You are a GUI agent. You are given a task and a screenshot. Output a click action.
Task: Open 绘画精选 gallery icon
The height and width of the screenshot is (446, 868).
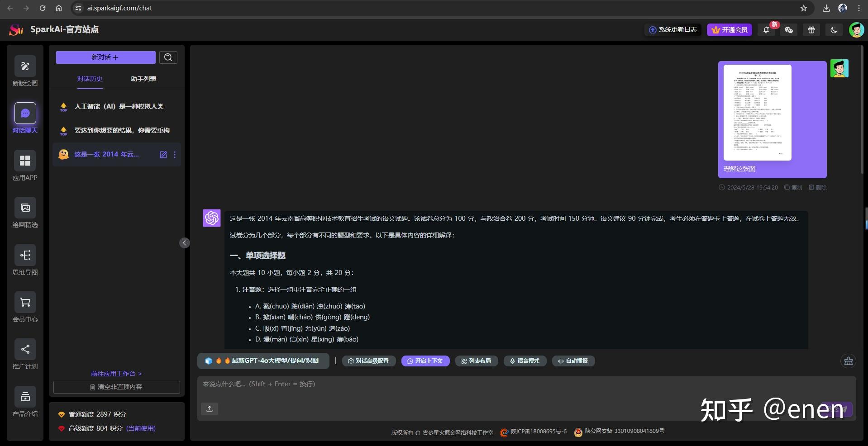tap(25, 208)
